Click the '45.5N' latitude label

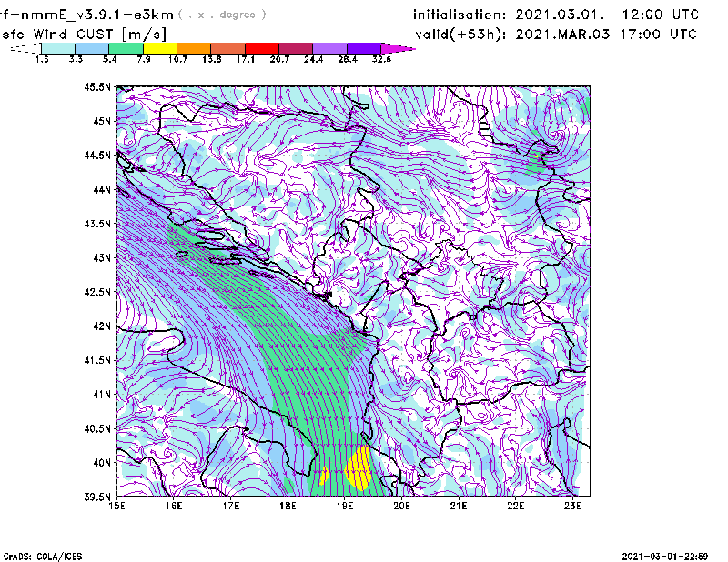coord(97,86)
